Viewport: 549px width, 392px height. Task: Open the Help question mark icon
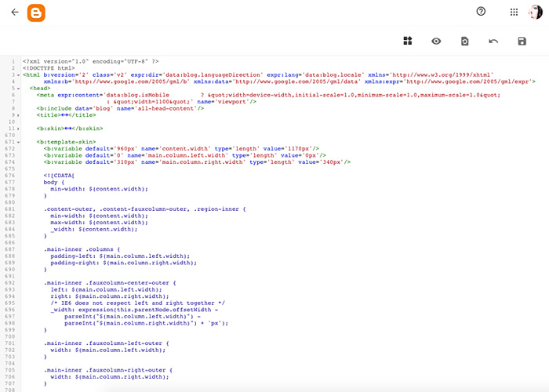coord(481,12)
